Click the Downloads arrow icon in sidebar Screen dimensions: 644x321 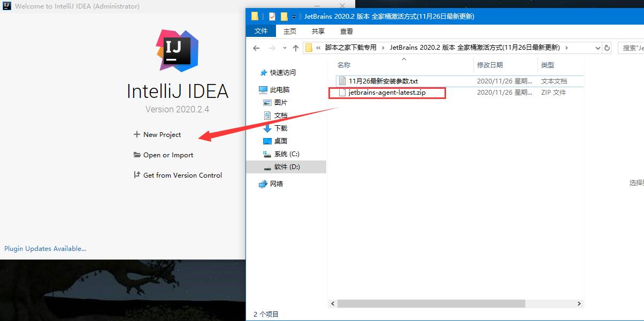click(267, 128)
